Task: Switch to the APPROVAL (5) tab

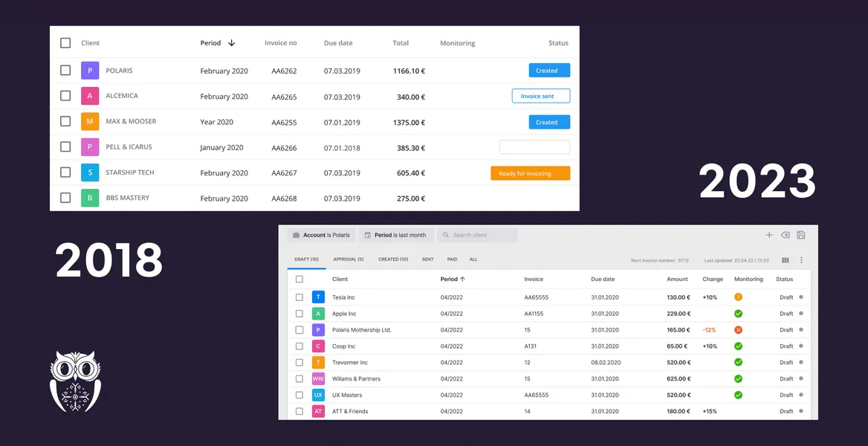Action: (348, 259)
